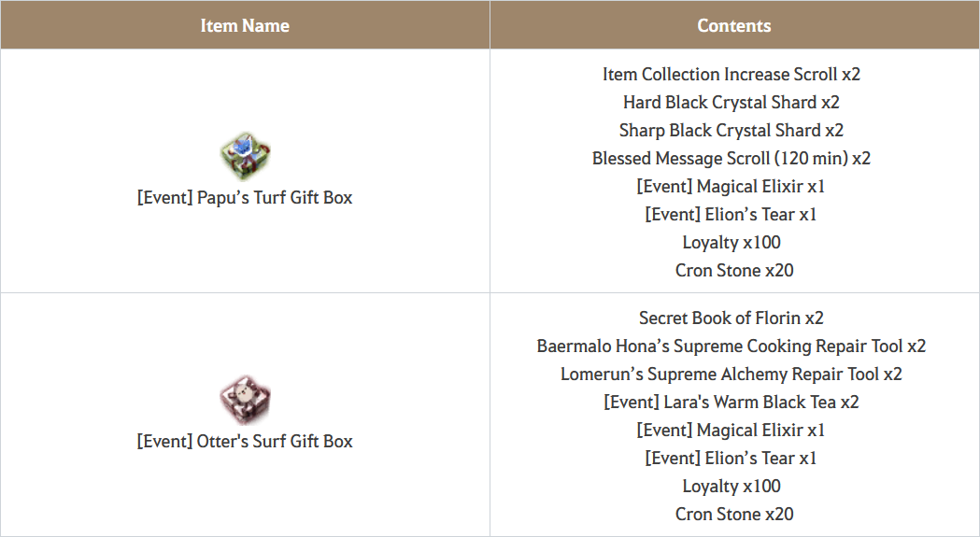Click the Otter's Surf Gift Box icon
This screenshot has width=980, height=537.
pos(245,400)
